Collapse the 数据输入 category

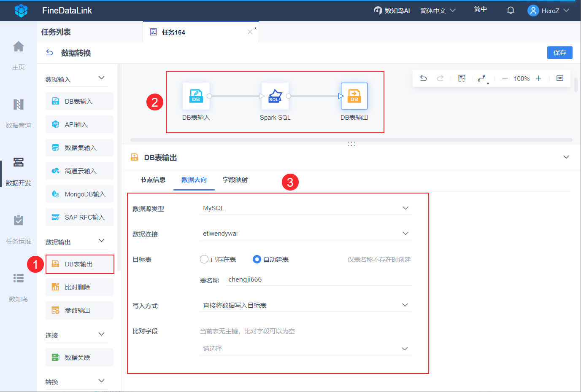pyautogui.click(x=101, y=78)
